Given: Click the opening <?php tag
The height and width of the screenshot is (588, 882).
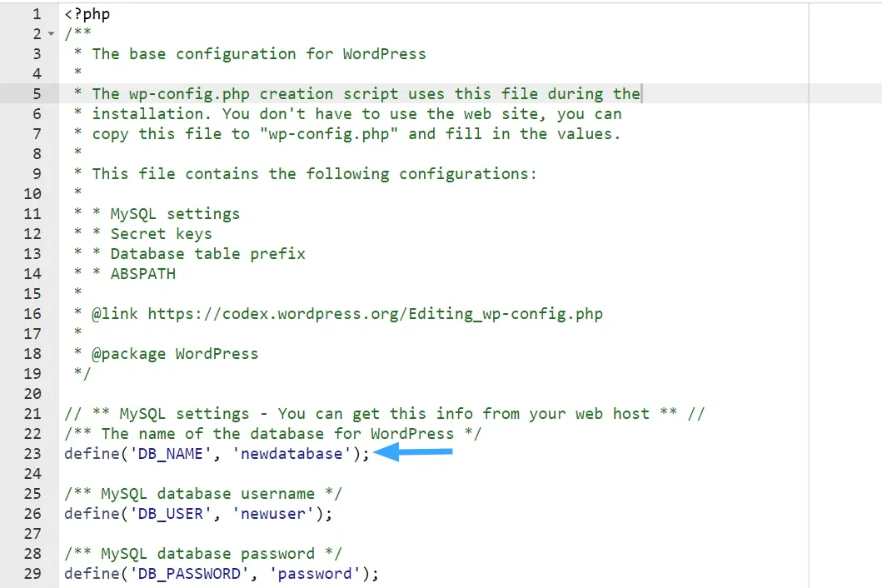Looking at the screenshot, I should (87, 14).
